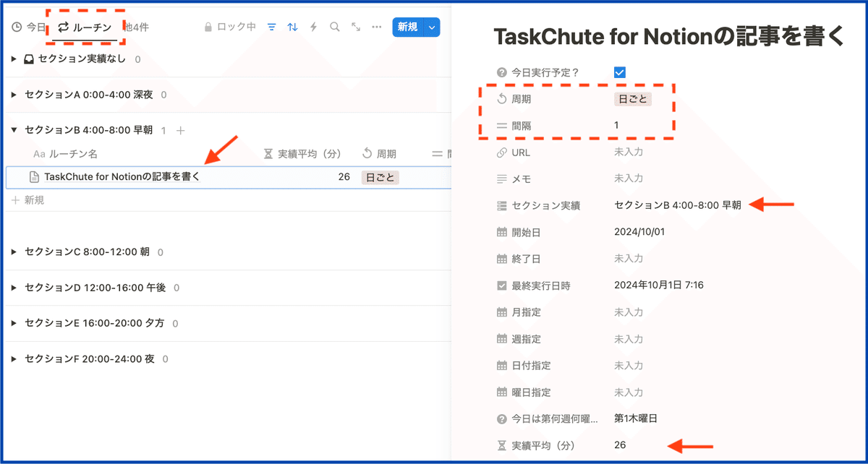
Task: Expand セクションD 12:00-16:00 午後 group
Action: pyautogui.click(x=14, y=288)
